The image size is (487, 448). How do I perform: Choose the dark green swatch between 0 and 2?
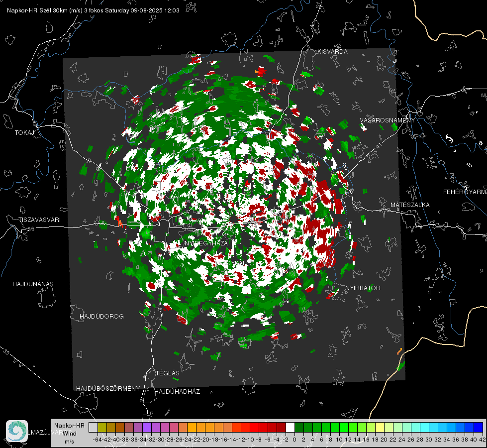pyautogui.click(x=299, y=427)
